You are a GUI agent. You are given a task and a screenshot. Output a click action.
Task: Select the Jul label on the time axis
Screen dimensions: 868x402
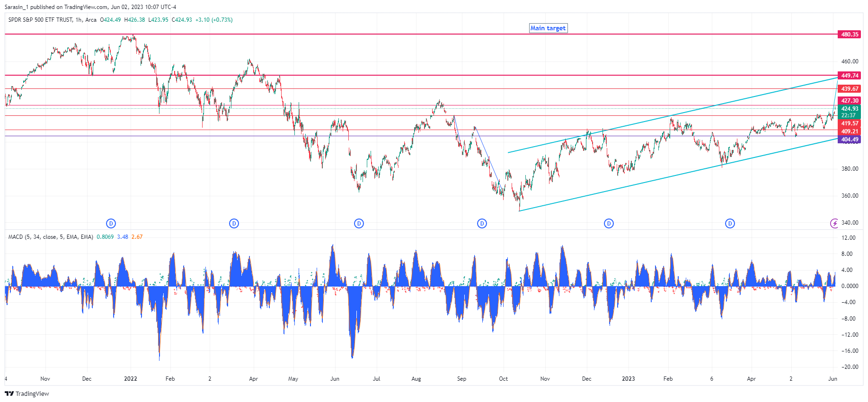[376, 379]
